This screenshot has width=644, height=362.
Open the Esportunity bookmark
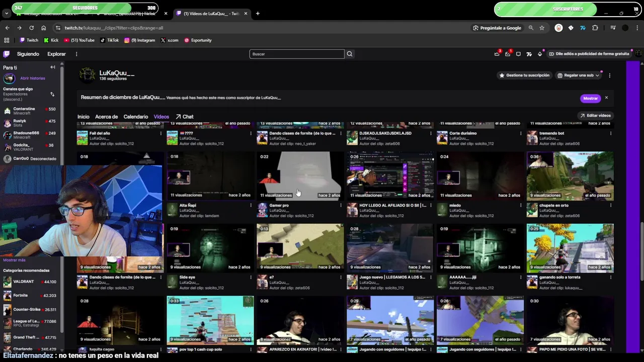198,40
